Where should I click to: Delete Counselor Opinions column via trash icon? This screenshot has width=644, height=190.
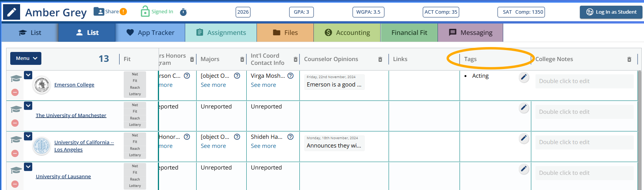pyautogui.click(x=380, y=60)
